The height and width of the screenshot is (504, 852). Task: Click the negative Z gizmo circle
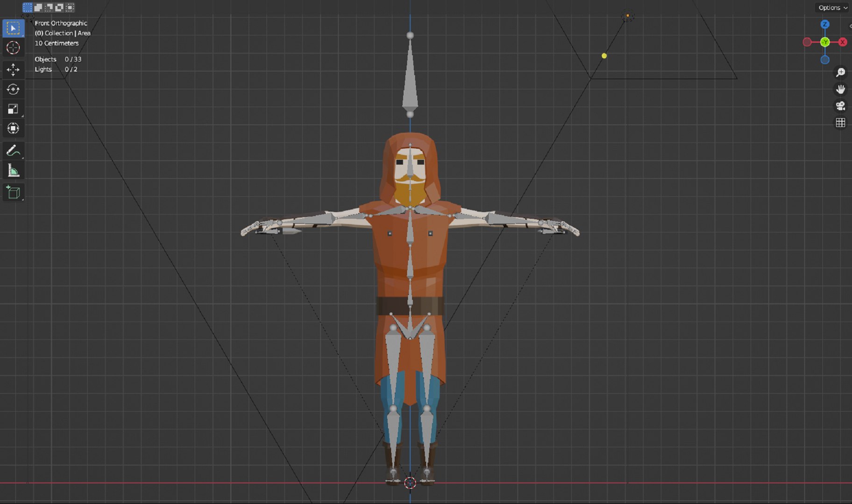[825, 60]
